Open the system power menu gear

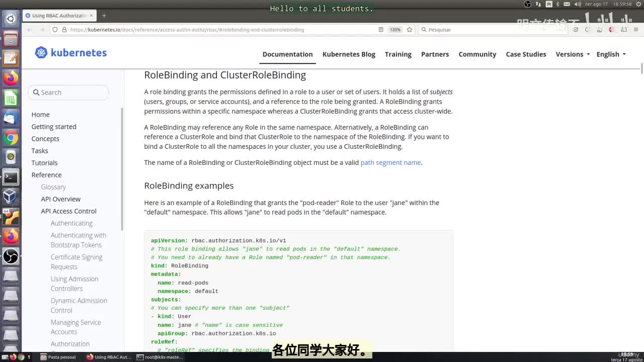point(638,4)
